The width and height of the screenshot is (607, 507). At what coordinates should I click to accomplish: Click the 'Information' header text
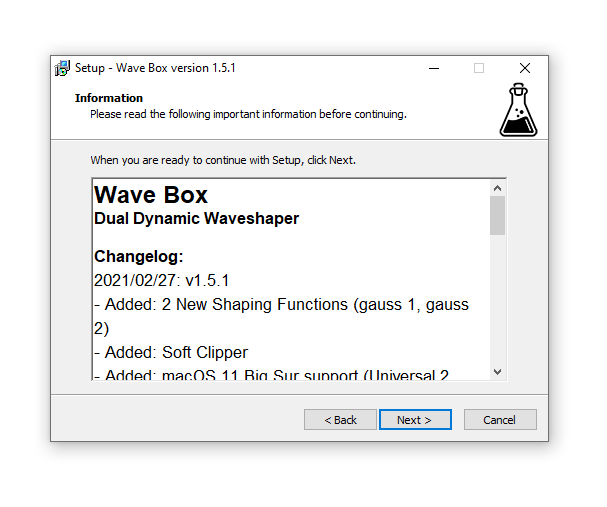[109, 98]
